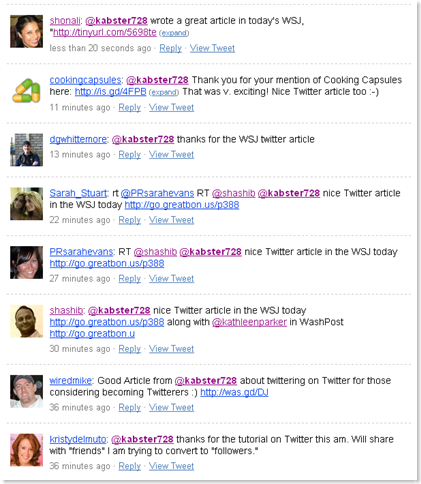Viewport: 421px width, 484px height.
Task: Open kristydelmuto's avatar photo
Action: pyautogui.click(x=26, y=450)
